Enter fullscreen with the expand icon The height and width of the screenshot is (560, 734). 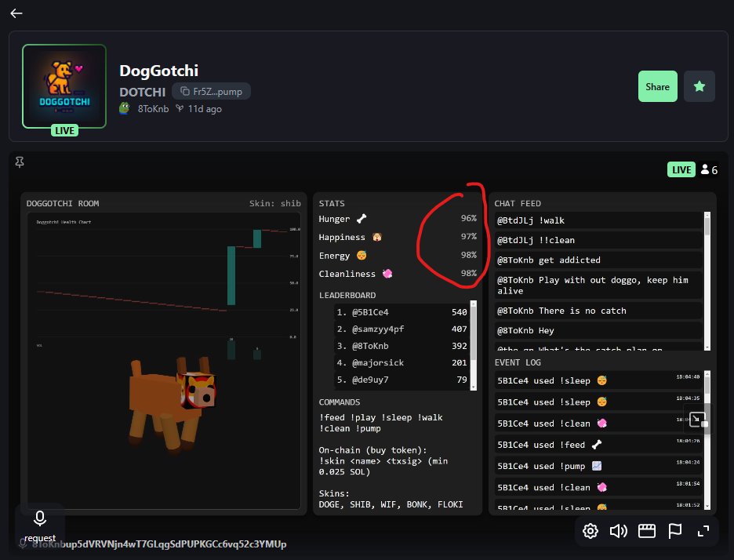coord(703,531)
